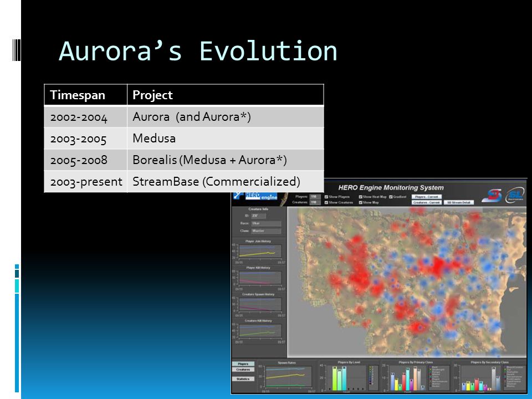Click HERO Engine Monitoring System title
The image size is (532, 399).
click(391, 188)
